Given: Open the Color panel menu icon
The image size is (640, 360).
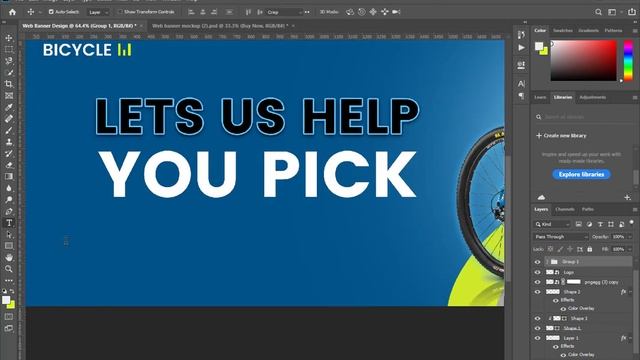Looking at the screenshot, I should [635, 31].
